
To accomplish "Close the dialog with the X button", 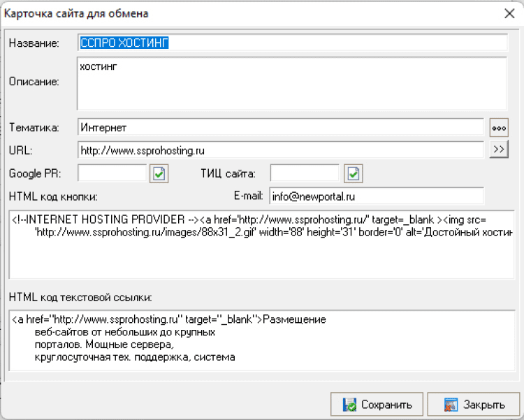I will point(509,13).
